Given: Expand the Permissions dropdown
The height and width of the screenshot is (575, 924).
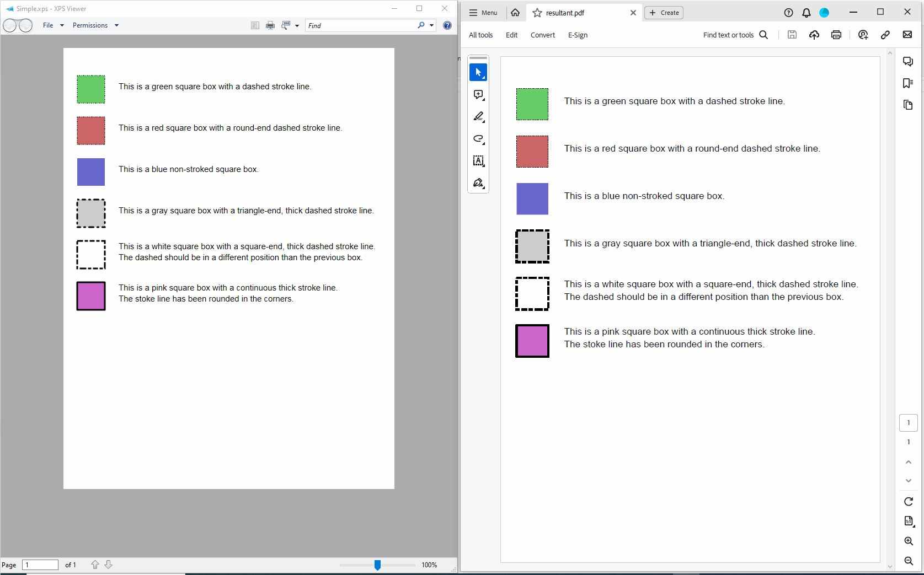Looking at the screenshot, I should point(116,25).
